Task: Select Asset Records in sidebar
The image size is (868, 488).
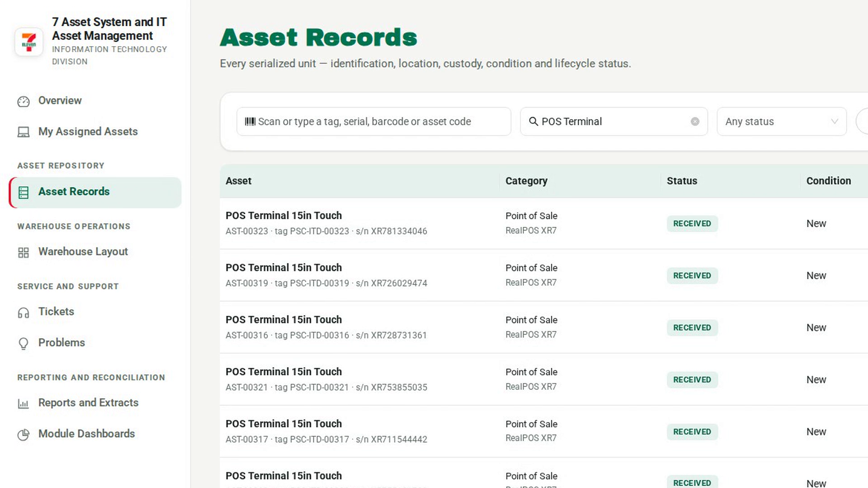Action: point(95,192)
